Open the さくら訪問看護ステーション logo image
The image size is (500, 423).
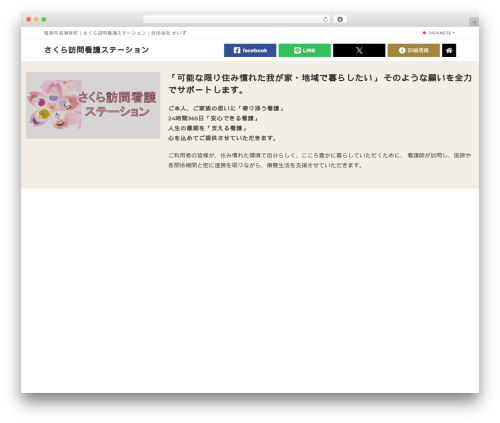93,105
